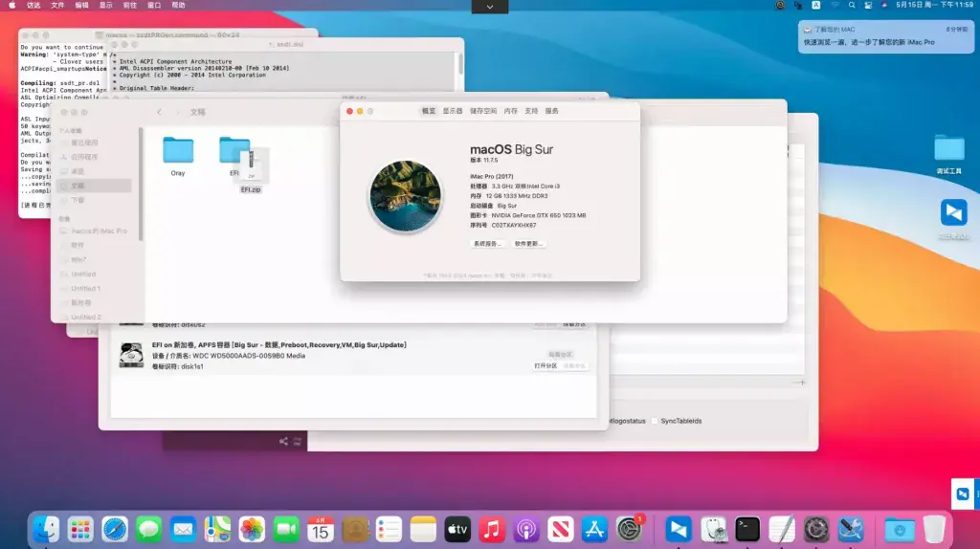Open System Preferences with red badge

pyautogui.click(x=629, y=530)
